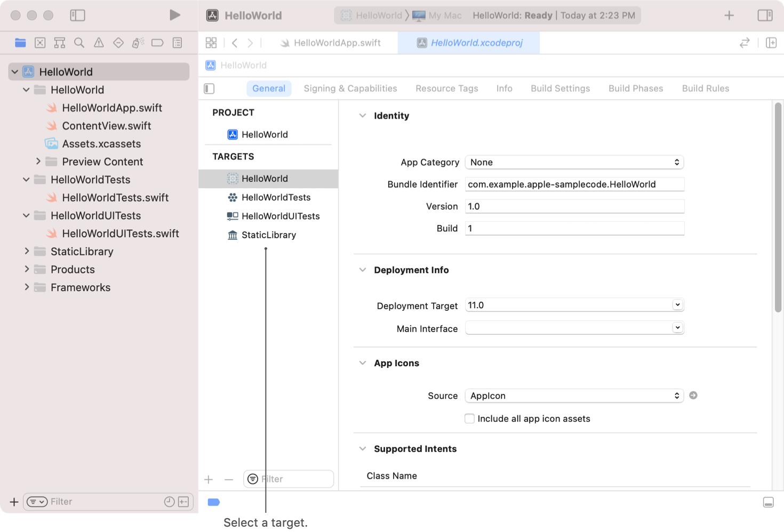Expand the Products folder
This screenshot has height=532, width=784.
click(x=27, y=269)
